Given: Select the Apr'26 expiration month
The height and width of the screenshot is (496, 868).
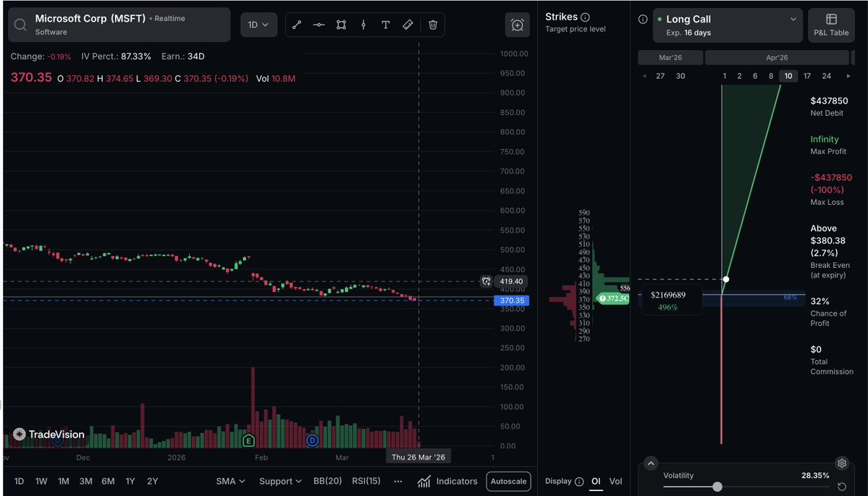Looking at the screenshot, I should coord(777,58).
